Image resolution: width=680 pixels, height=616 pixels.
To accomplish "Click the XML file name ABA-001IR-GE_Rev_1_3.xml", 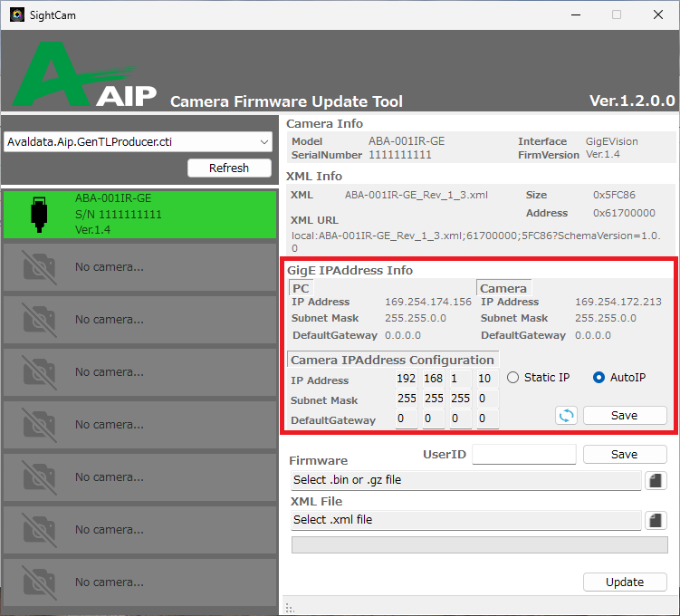I will coord(417,195).
